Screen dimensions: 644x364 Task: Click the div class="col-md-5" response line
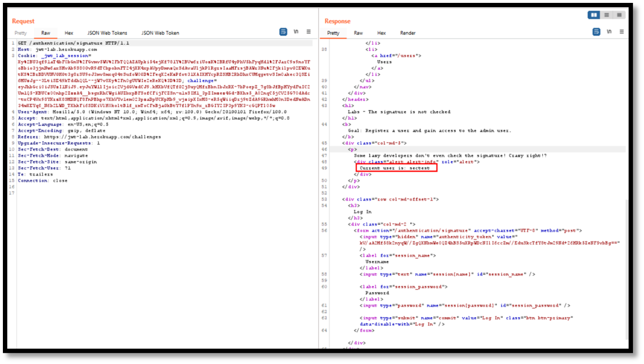tap(375, 143)
